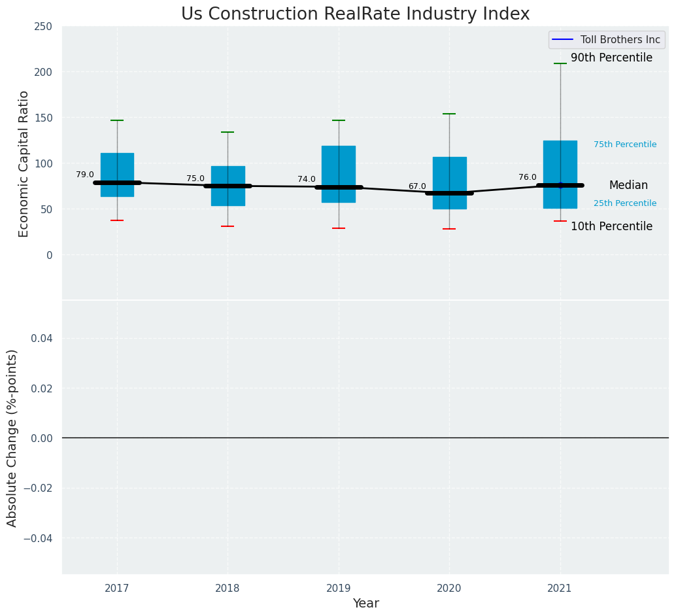Image resolution: width=676 pixels, height=616 pixels.
Task: Click the 2021 green 90th percentile cap
Action: coord(560,63)
